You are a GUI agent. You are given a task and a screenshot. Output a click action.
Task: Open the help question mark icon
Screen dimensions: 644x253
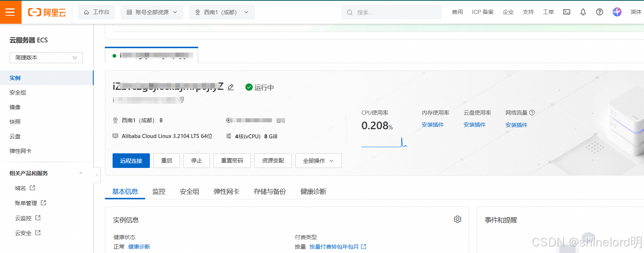599,12
